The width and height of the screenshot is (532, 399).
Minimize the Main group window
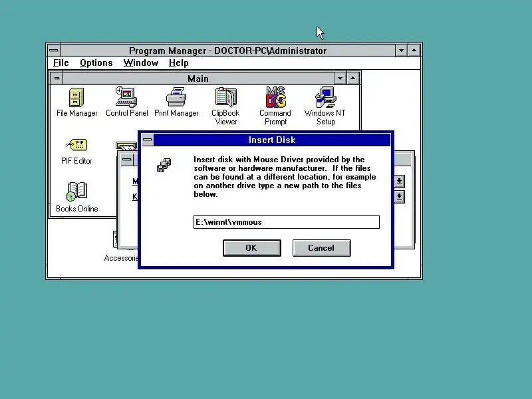point(340,78)
